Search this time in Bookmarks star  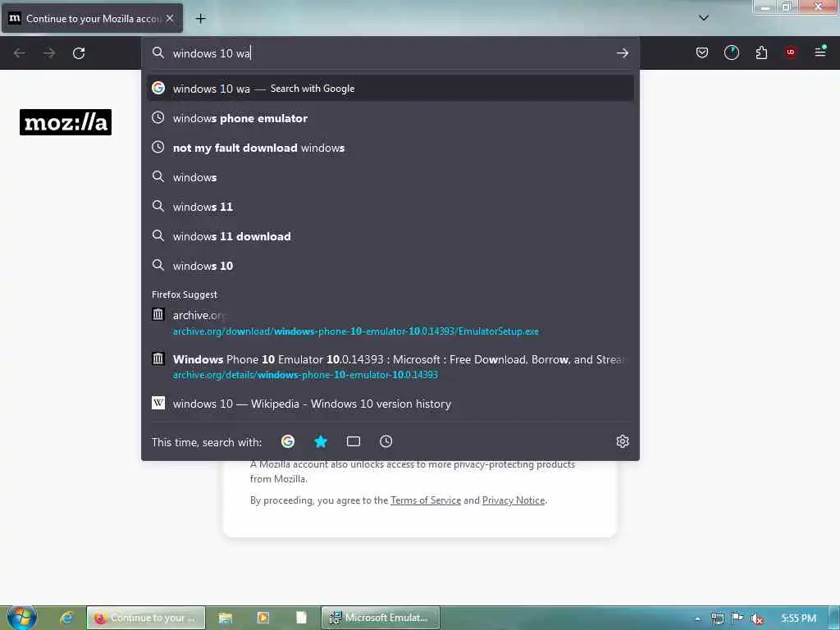click(321, 441)
